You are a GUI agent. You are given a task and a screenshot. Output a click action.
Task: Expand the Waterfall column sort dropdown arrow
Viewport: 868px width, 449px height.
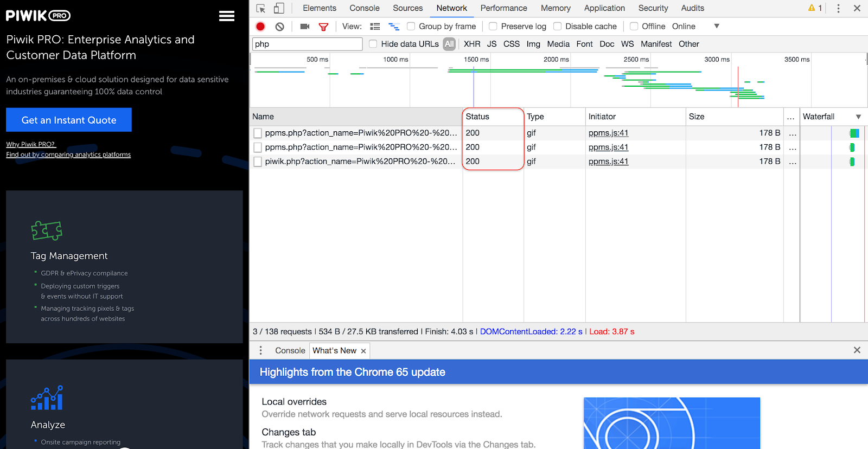click(858, 117)
